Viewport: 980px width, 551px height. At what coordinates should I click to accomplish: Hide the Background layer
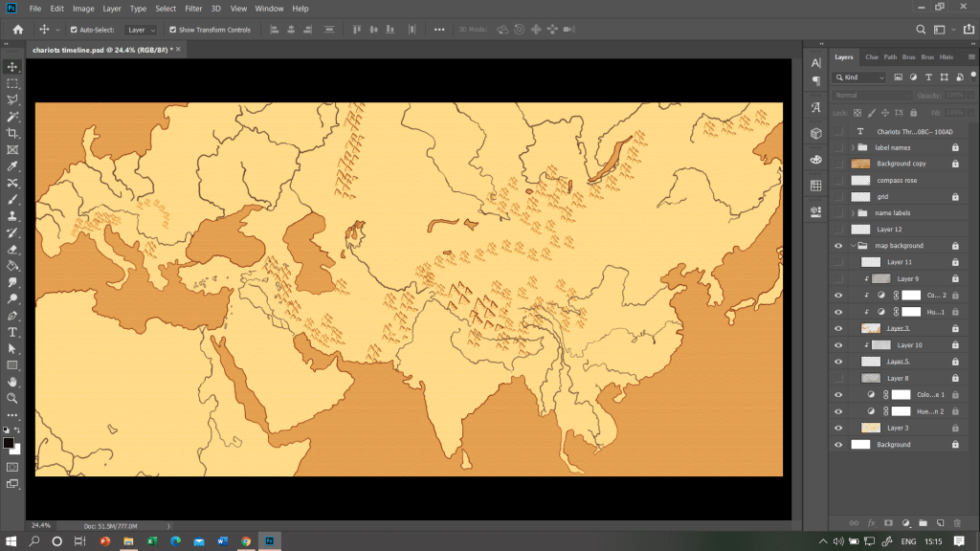point(839,445)
